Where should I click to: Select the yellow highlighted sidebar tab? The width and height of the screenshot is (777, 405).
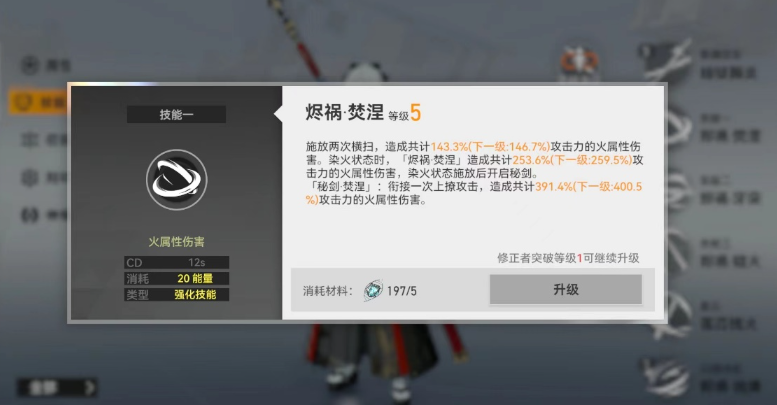(x=38, y=102)
